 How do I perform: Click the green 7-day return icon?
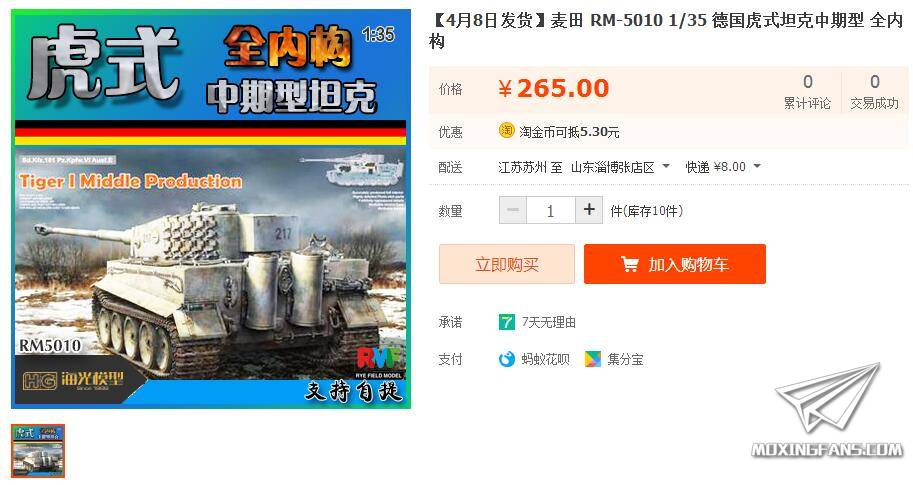507,322
